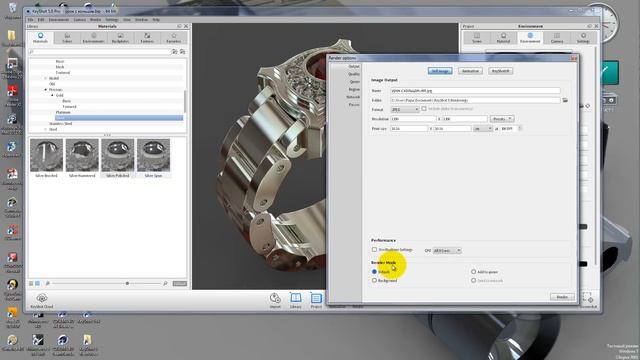The image size is (640, 360).
Task: Select the Add to queue option
Action: click(x=473, y=271)
